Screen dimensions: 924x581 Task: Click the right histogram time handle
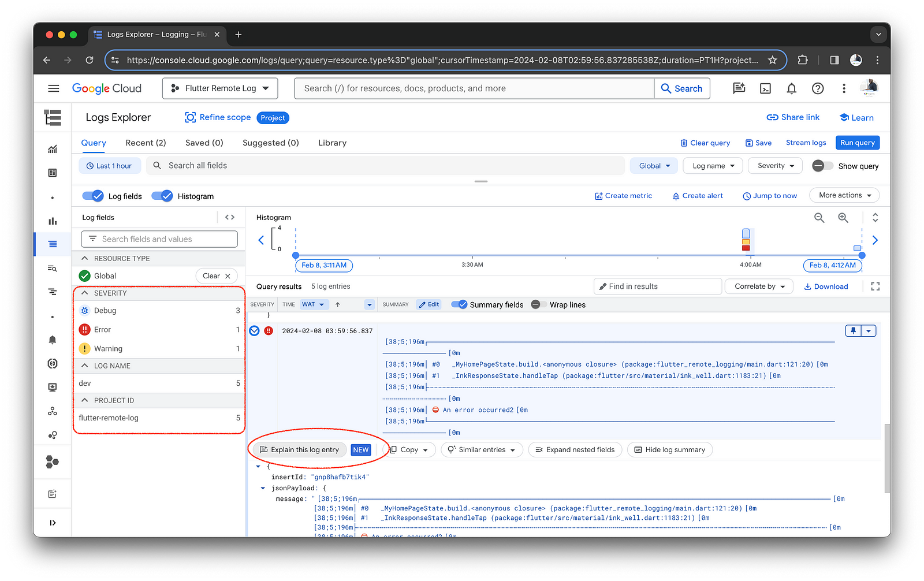[x=862, y=255]
